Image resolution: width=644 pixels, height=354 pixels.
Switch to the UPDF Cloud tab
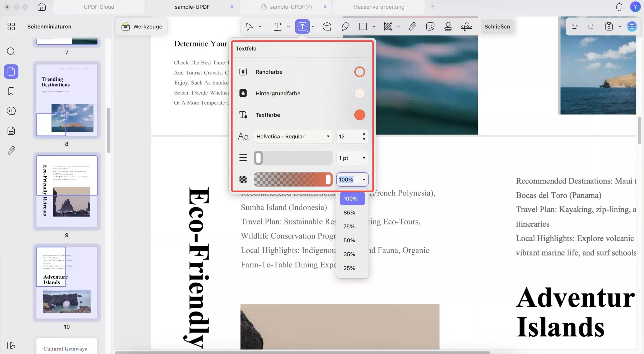pos(99,7)
